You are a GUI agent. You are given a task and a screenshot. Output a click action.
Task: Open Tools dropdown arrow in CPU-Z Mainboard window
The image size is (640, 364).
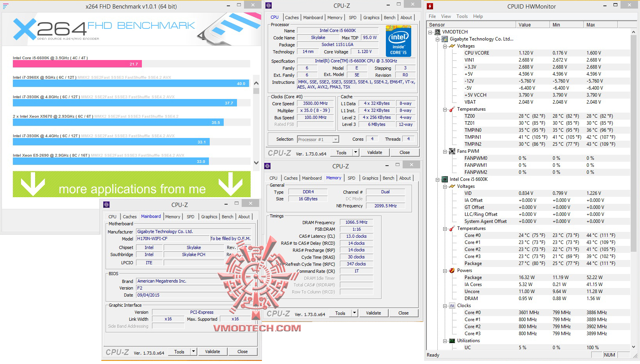click(193, 352)
